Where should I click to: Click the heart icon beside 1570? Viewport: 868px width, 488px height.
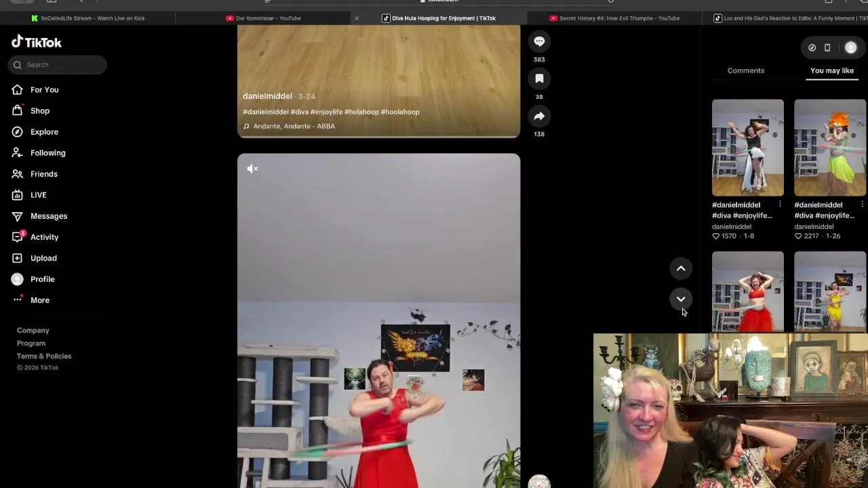coord(715,236)
